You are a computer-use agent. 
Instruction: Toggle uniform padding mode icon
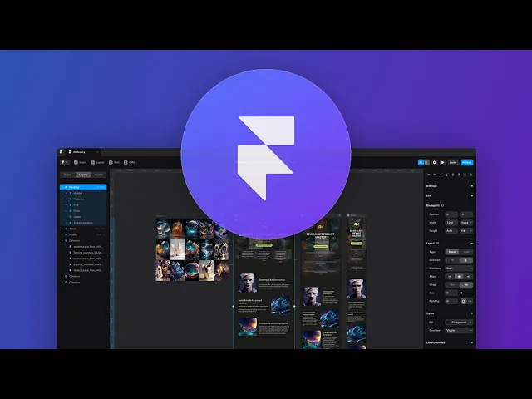tap(463, 301)
